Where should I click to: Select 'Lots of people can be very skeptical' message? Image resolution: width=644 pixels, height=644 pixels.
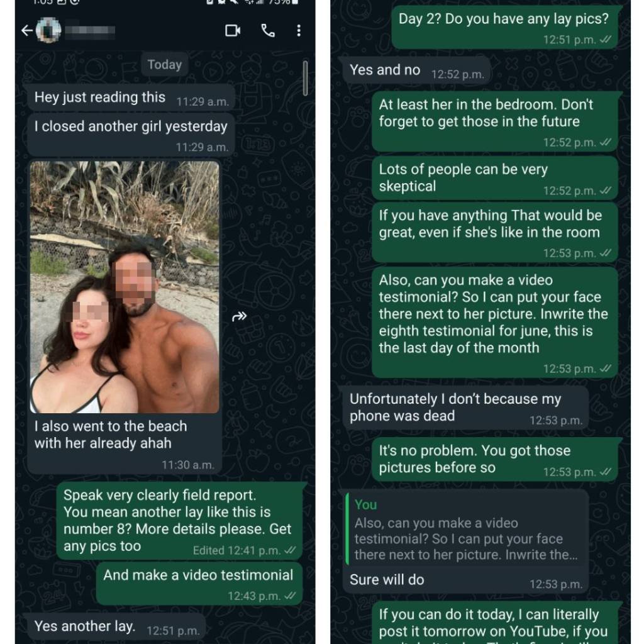point(495,179)
